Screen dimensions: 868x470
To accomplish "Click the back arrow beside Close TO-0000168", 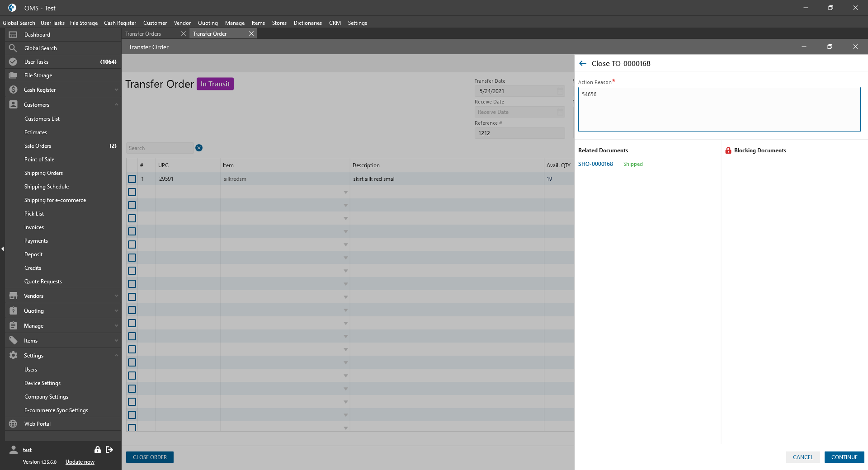I will (583, 64).
